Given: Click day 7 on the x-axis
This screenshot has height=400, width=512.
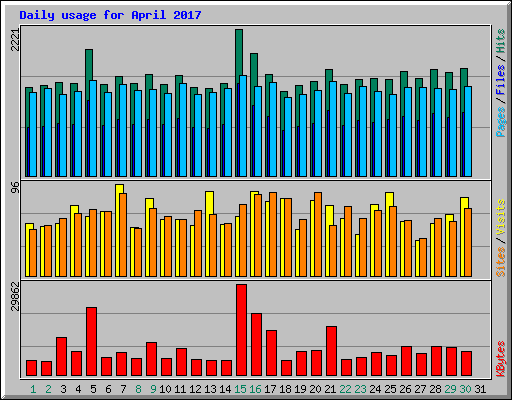Looking at the screenshot, I should 123,389.
